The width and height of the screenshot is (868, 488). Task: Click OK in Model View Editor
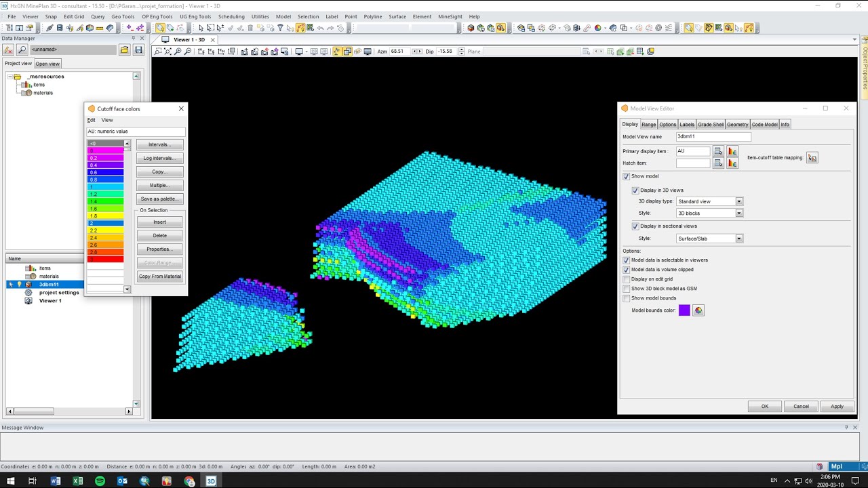pyautogui.click(x=764, y=407)
